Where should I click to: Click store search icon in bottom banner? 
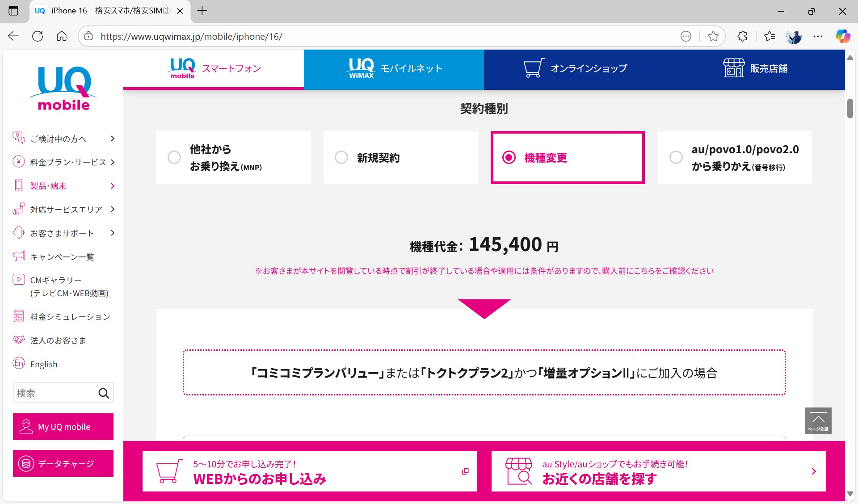(519, 471)
